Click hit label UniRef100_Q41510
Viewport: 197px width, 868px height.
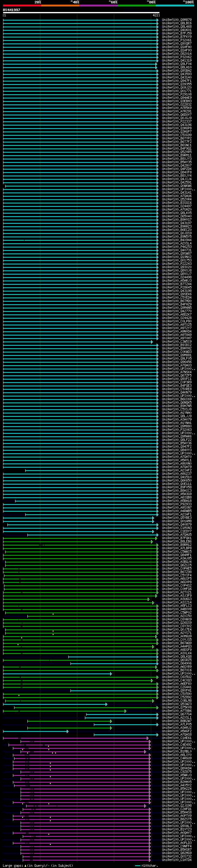point(176,477)
